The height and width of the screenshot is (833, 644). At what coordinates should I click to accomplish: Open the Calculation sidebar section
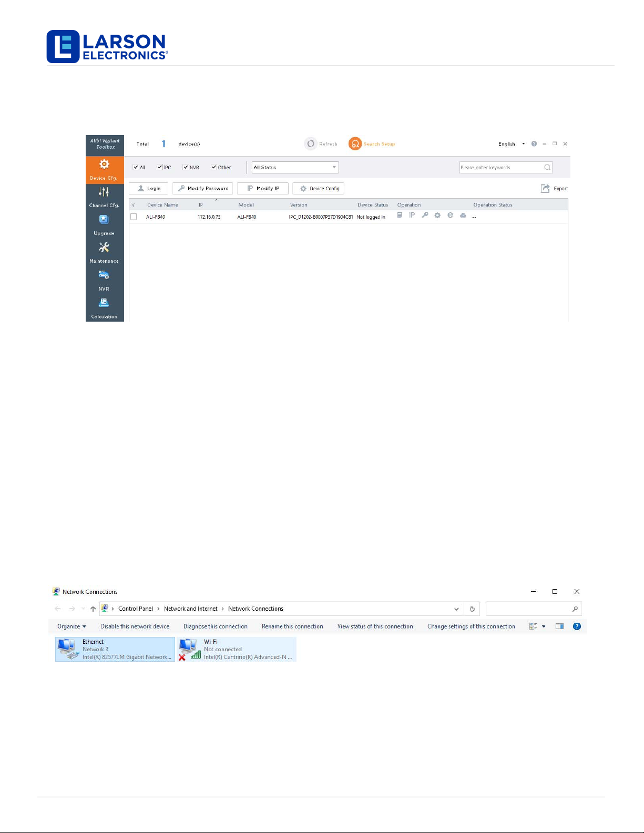(104, 307)
